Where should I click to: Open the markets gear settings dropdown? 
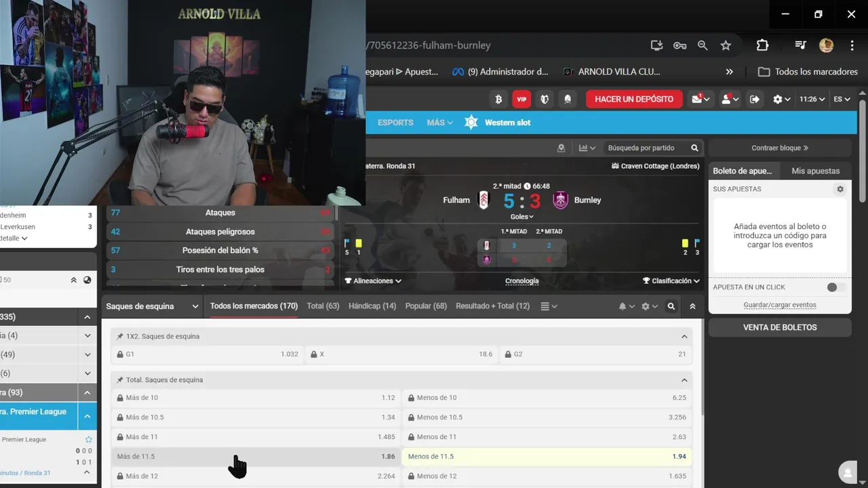coord(649,306)
